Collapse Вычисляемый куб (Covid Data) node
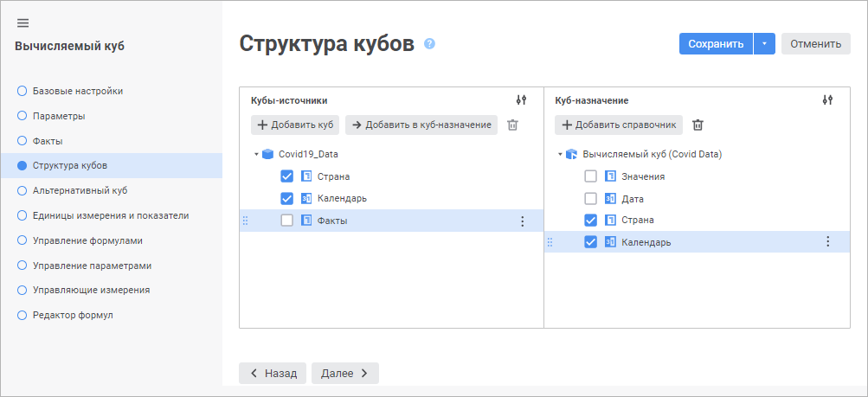 click(561, 155)
